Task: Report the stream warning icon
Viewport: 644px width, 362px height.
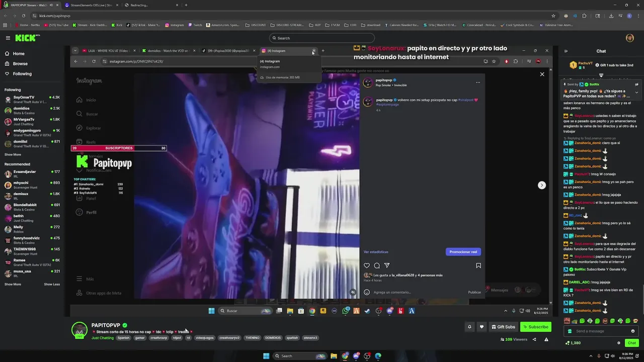Action: click(x=546, y=339)
